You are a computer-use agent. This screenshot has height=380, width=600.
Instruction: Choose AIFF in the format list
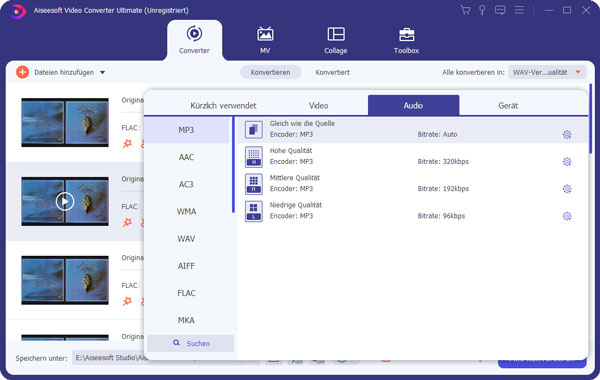tap(186, 266)
